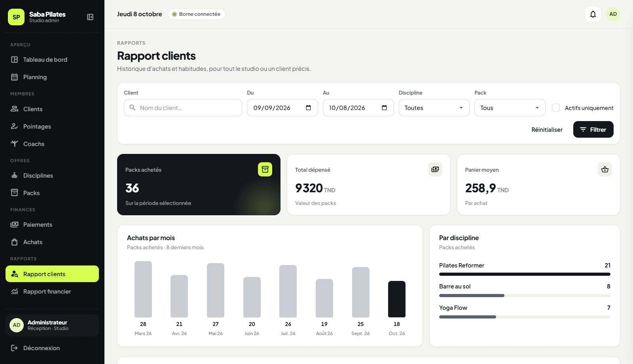Open Rapport financier

click(x=52, y=291)
